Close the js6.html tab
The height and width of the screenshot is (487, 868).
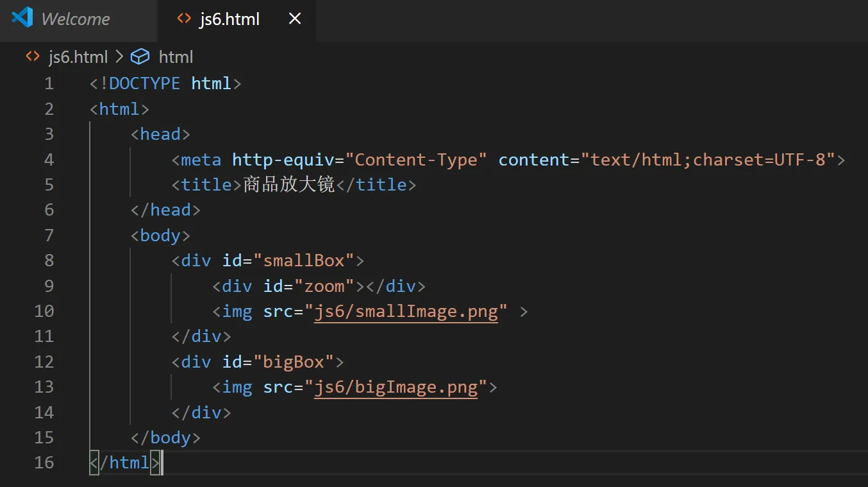[295, 19]
